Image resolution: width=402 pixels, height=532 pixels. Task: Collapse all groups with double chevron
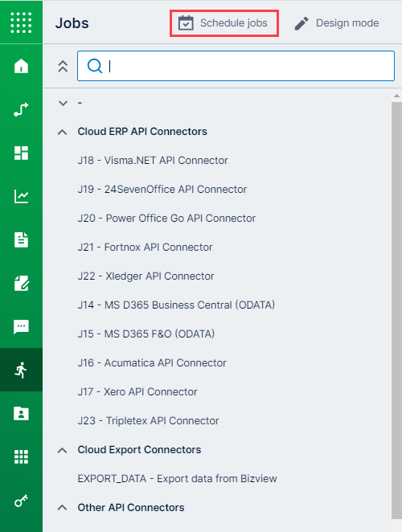click(x=63, y=66)
